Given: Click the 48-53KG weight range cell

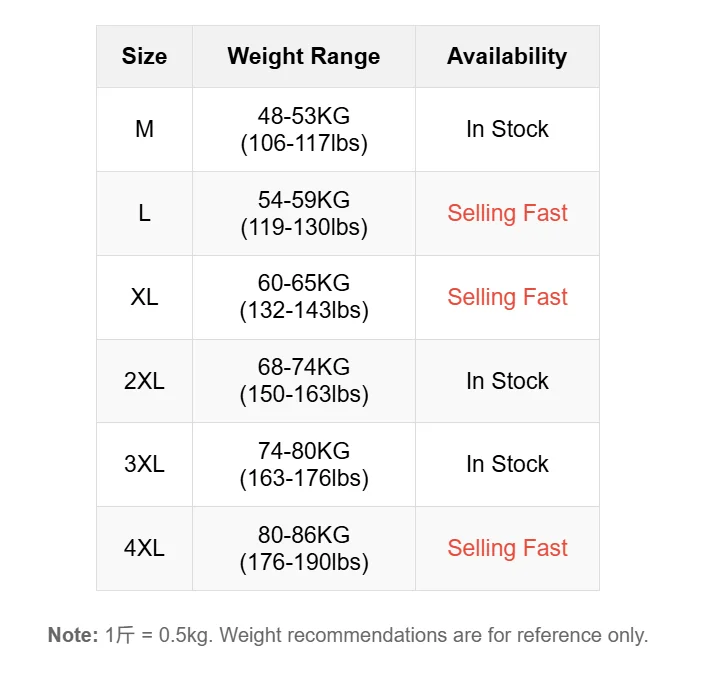Looking at the screenshot, I should [303, 129].
